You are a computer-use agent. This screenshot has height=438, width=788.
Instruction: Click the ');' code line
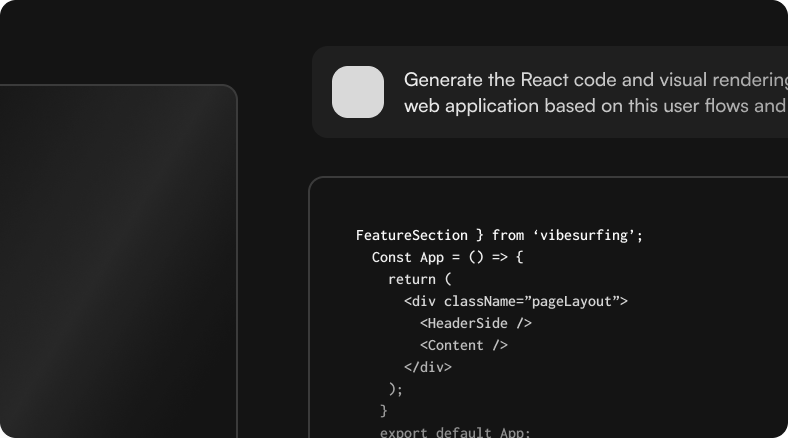396,389
